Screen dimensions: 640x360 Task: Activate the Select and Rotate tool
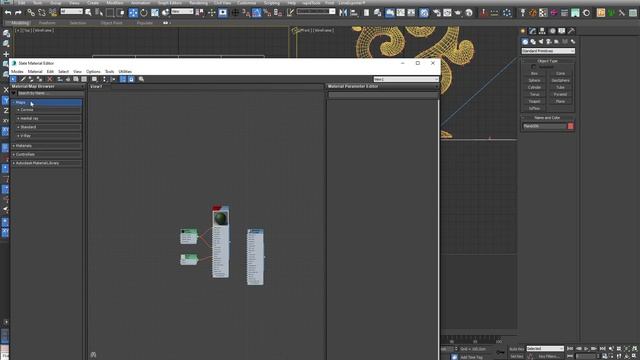point(144,13)
